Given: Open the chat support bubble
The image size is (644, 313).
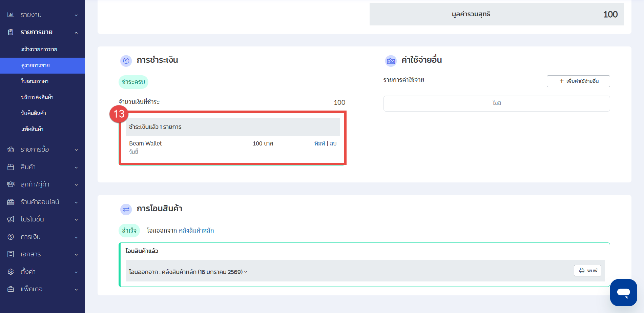Looking at the screenshot, I should pyautogui.click(x=623, y=292).
